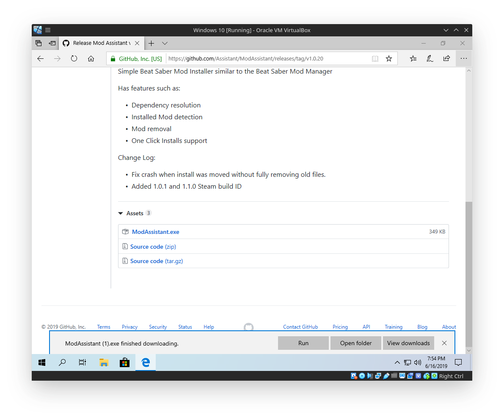Viewport: 504px width, 420px height.
Task: Open Edge Settings and more menu
Action: tap(464, 59)
